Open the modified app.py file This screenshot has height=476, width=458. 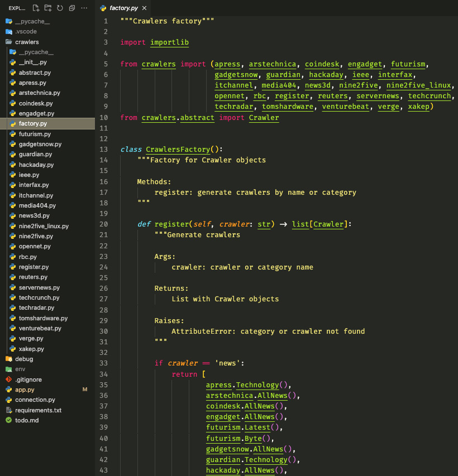(47, 390)
